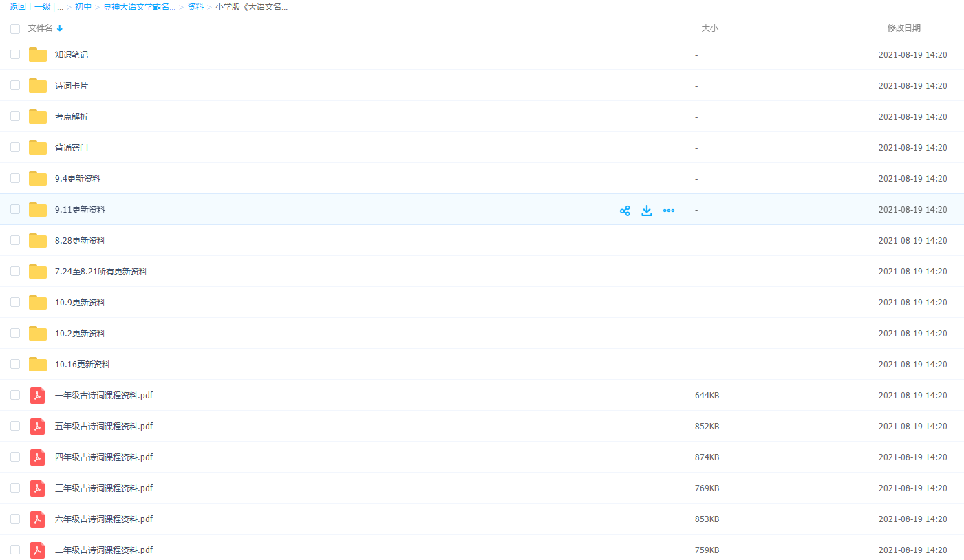Select checkbox for 五年级古诗词课程资料.pdf
Screen dimensions: 964x560
15,427
